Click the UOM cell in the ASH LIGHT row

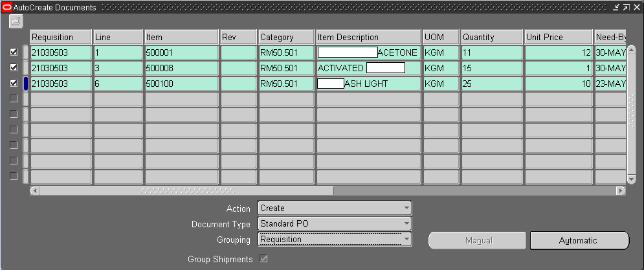point(441,84)
